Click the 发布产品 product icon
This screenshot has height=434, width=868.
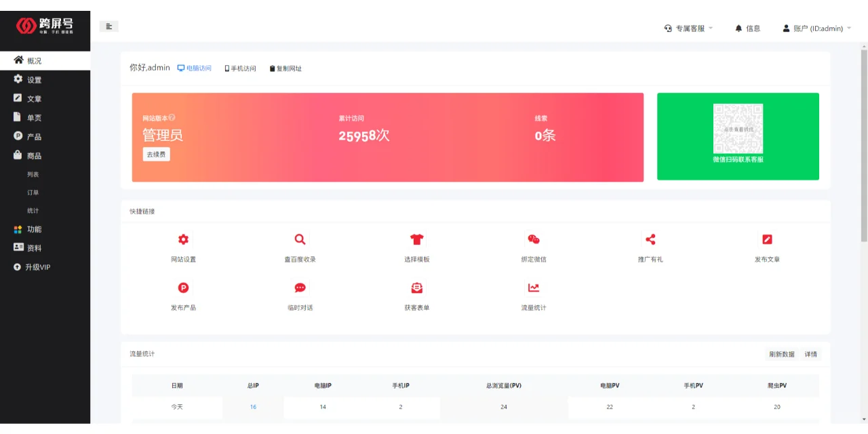tap(183, 288)
